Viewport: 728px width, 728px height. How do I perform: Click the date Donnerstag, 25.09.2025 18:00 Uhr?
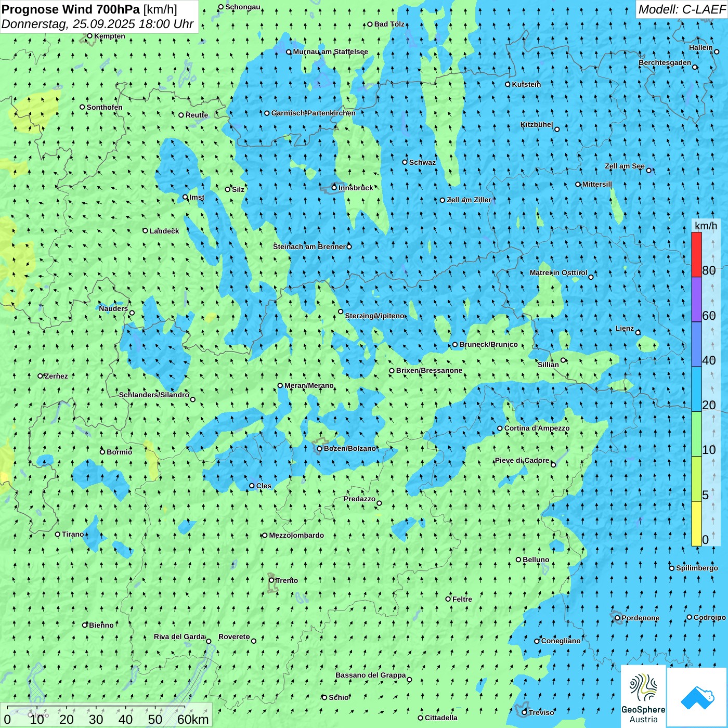click(98, 24)
